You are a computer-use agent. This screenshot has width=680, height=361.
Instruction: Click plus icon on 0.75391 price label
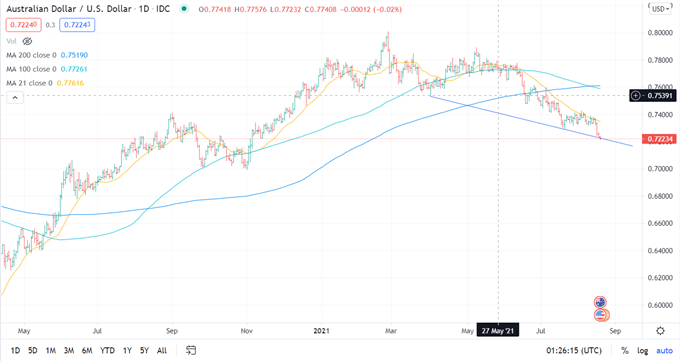[636, 95]
